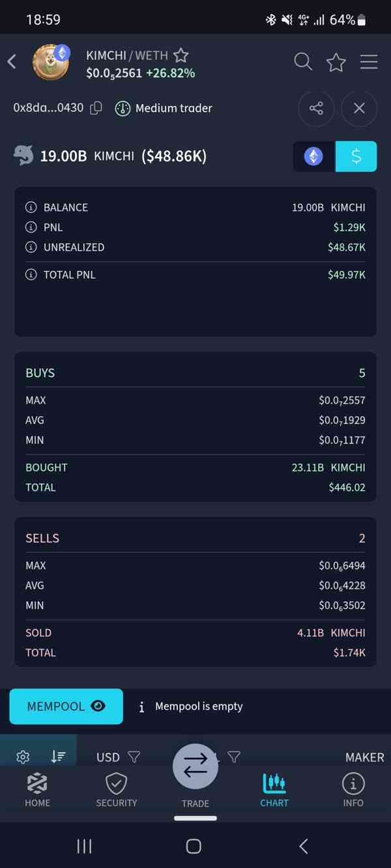Open the INFO tab
This screenshot has width=391, height=868.
353,790
